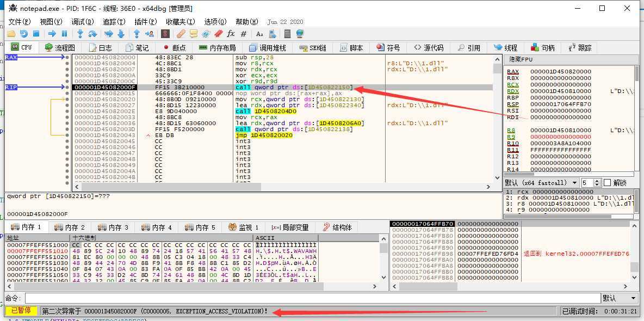Open the Calculator icon

(x=288, y=34)
